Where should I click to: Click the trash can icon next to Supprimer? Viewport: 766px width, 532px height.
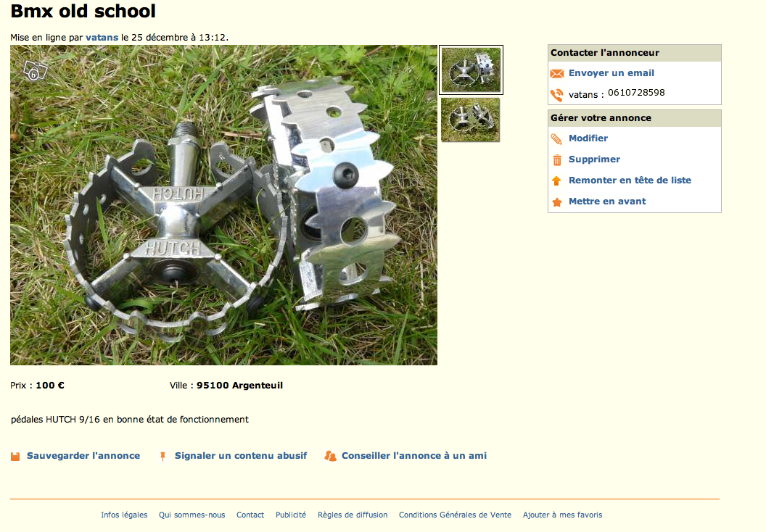click(557, 160)
